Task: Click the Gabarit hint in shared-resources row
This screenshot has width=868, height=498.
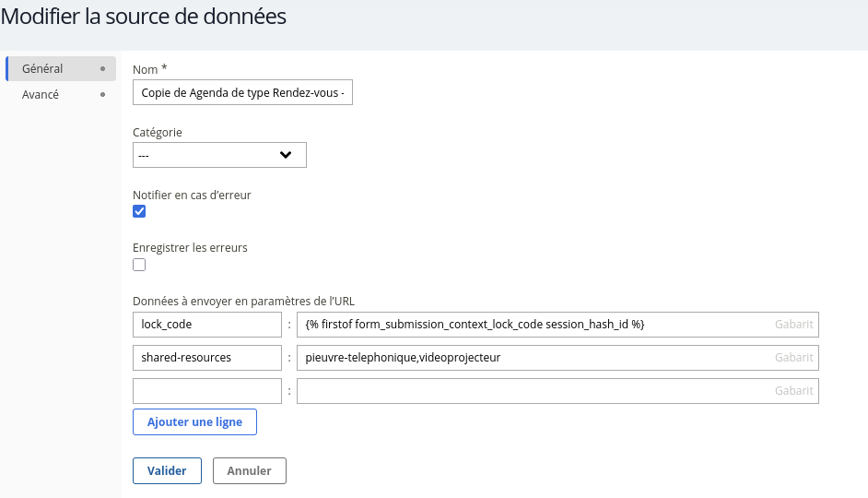Action: pyautogui.click(x=793, y=358)
